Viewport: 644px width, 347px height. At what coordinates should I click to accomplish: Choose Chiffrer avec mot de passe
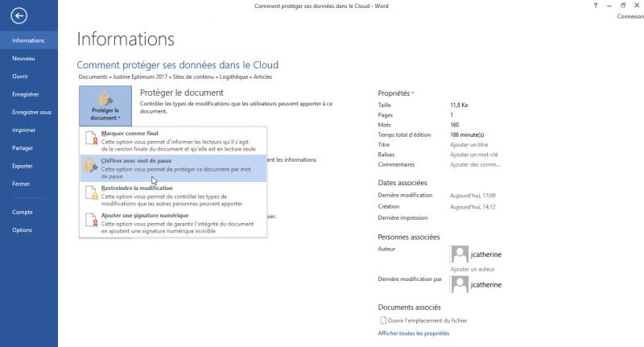coord(137,161)
